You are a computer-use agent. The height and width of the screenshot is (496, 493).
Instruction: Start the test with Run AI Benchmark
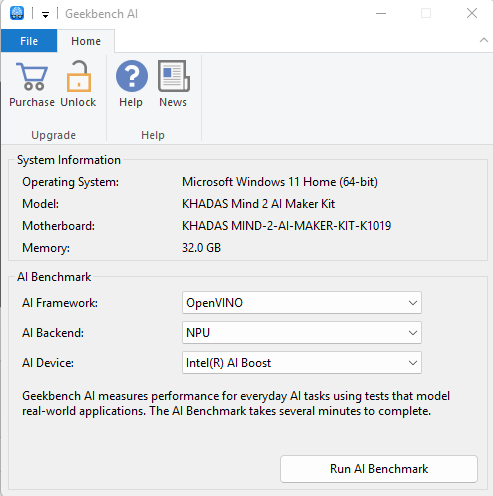pyautogui.click(x=379, y=469)
